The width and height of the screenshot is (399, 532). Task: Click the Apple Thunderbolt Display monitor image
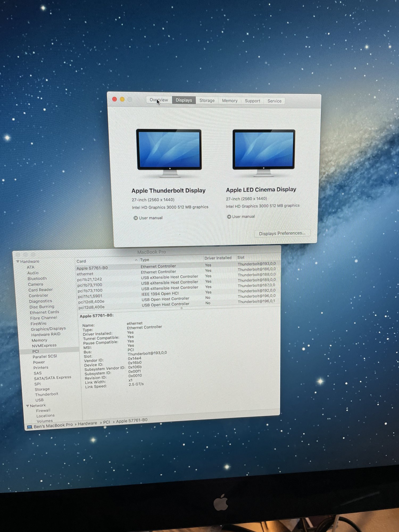169,153
